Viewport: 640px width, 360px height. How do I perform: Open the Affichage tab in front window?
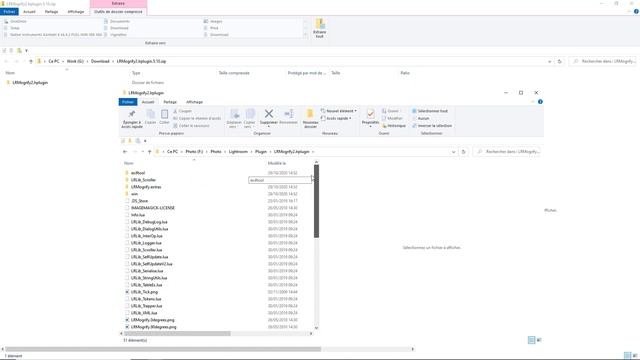tap(194, 102)
